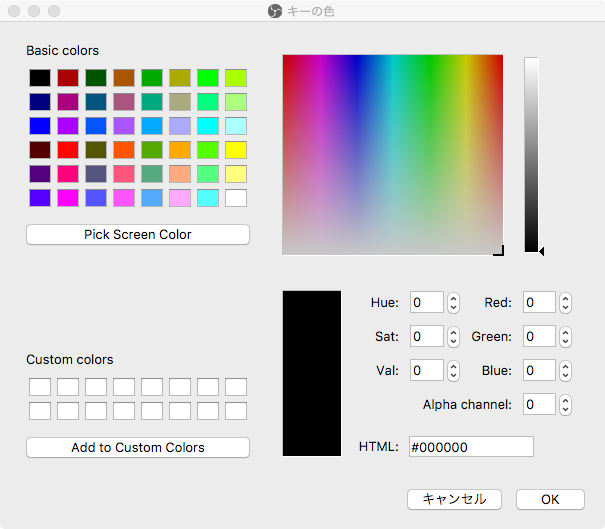Pick the hot pink swatch in fifth row
Screen dimensions: 605x529
tap(68, 174)
